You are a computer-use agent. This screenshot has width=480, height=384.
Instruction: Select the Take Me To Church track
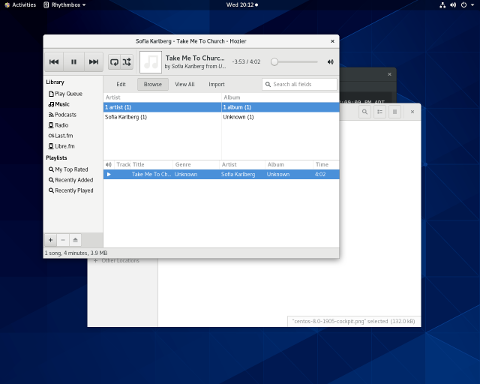click(x=221, y=174)
